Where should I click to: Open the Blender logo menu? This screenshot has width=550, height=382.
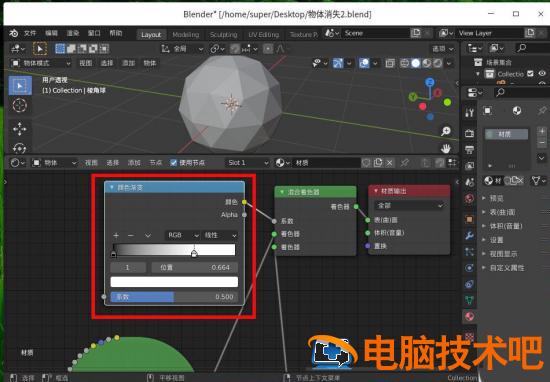[x=14, y=33]
